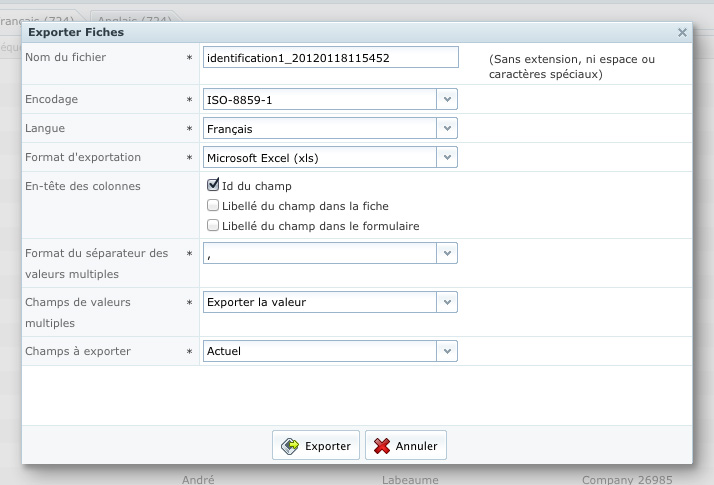Check Libellé du champ dans le formulaire
714x485 pixels.
tap(212, 226)
